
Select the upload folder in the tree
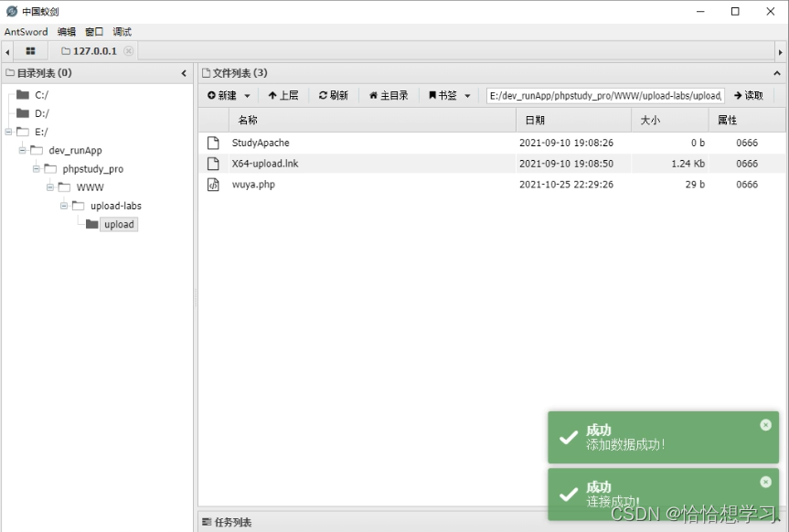(x=118, y=224)
